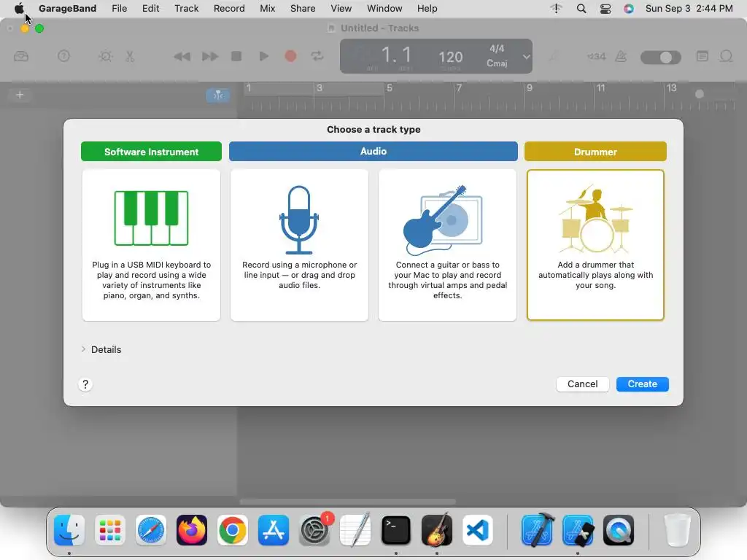Open the Mix menu

coord(267,8)
